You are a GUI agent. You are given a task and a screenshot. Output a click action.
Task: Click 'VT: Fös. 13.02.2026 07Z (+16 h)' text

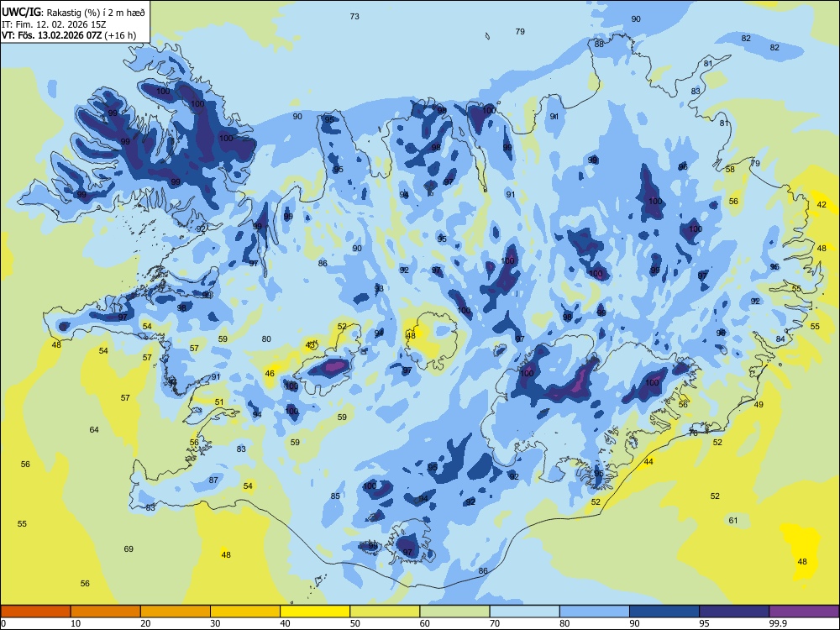[x=69, y=35]
